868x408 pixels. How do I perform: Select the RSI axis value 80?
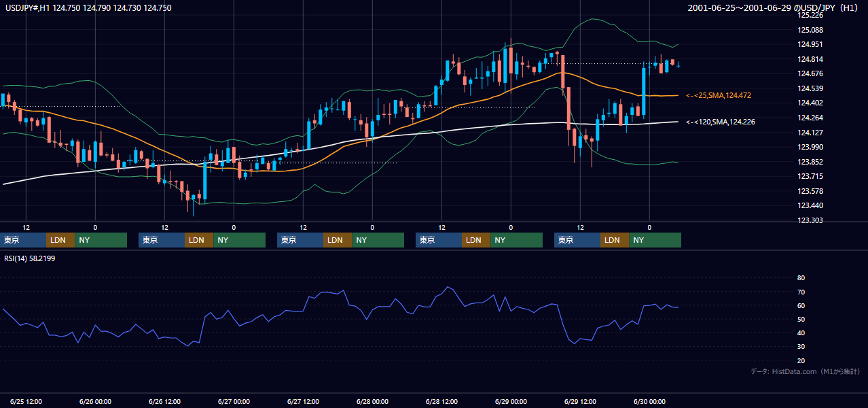[801, 278]
